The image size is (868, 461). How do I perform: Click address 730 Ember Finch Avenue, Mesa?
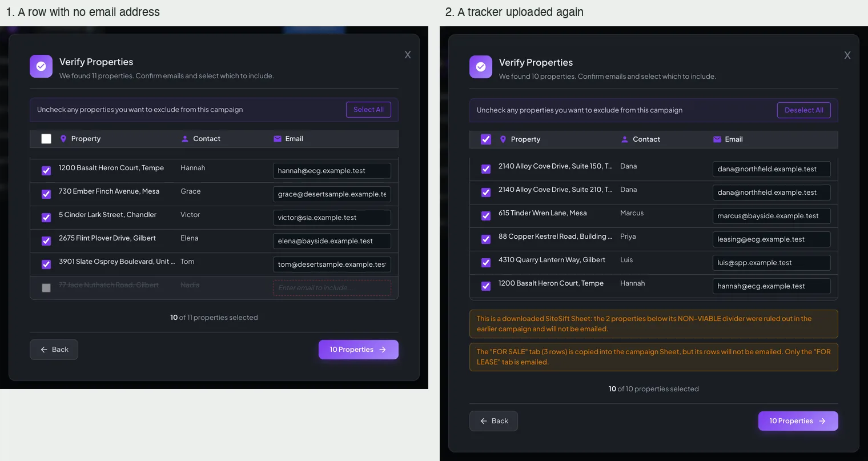coord(109,191)
